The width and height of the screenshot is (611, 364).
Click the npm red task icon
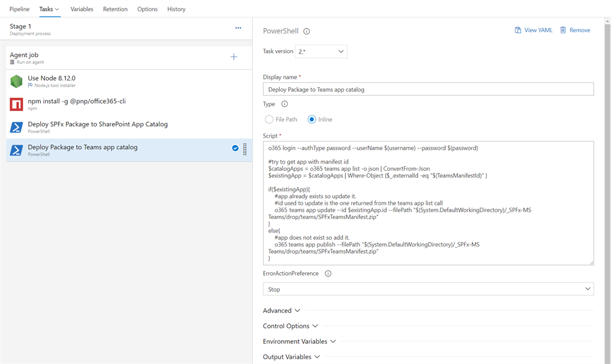[x=16, y=104]
